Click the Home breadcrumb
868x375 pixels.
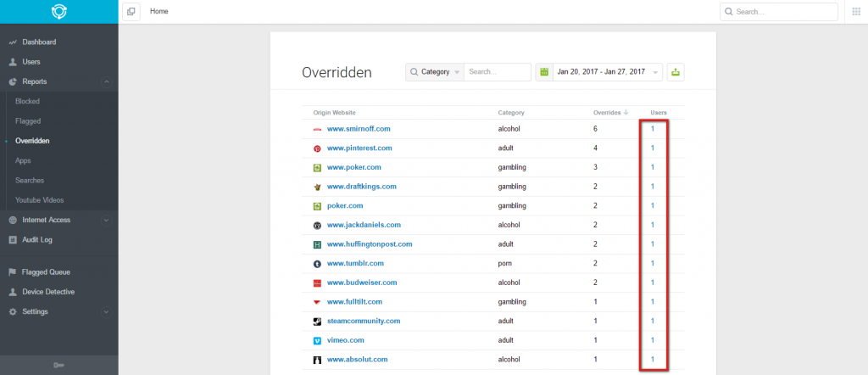pos(159,11)
